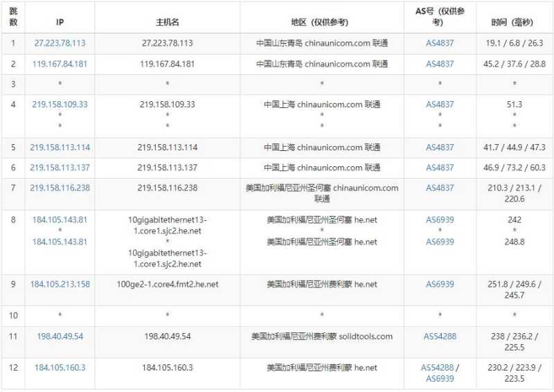Click the 219.158.116.238 IP link in hop 7
The image size is (554, 392).
point(60,188)
